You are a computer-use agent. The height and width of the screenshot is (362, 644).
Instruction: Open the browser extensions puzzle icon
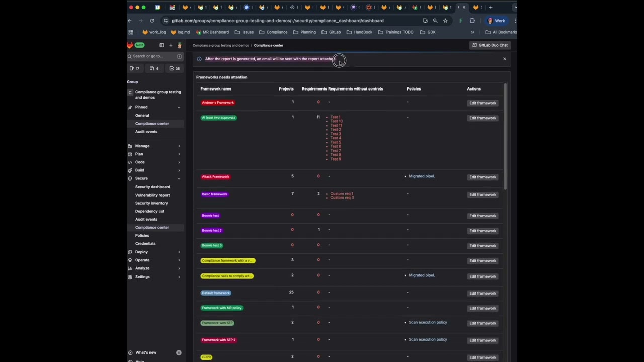[x=472, y=21]
